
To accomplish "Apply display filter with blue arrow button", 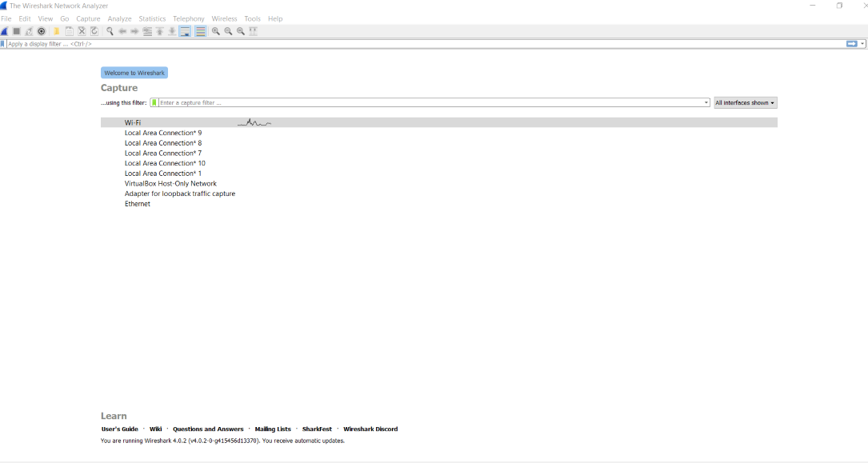I will tap(851, 44).
